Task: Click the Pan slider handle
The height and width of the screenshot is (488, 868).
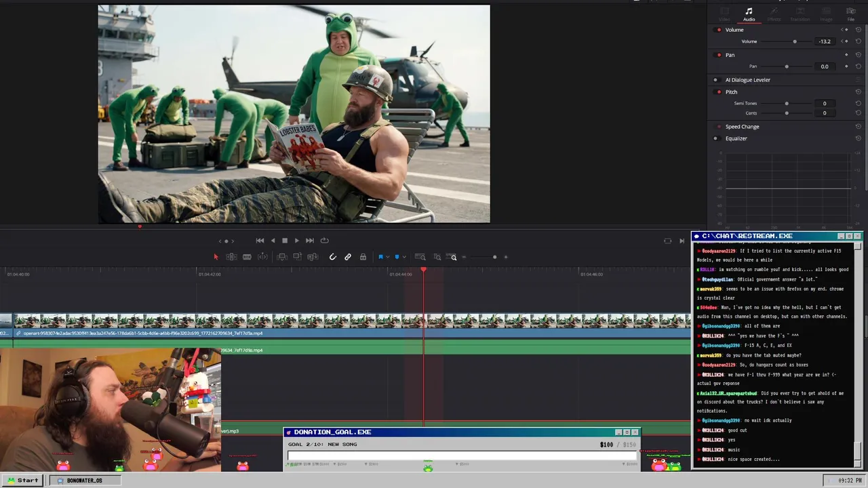Action: pos(787,66)
